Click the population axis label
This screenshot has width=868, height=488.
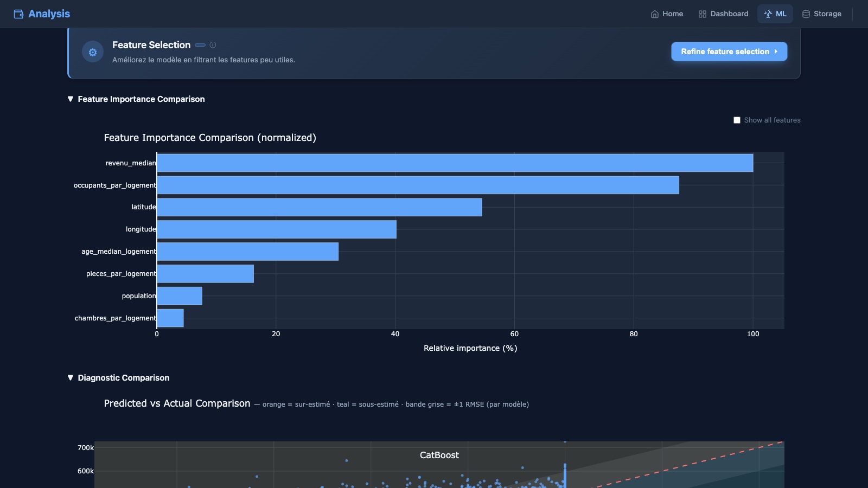pos(139,296)
